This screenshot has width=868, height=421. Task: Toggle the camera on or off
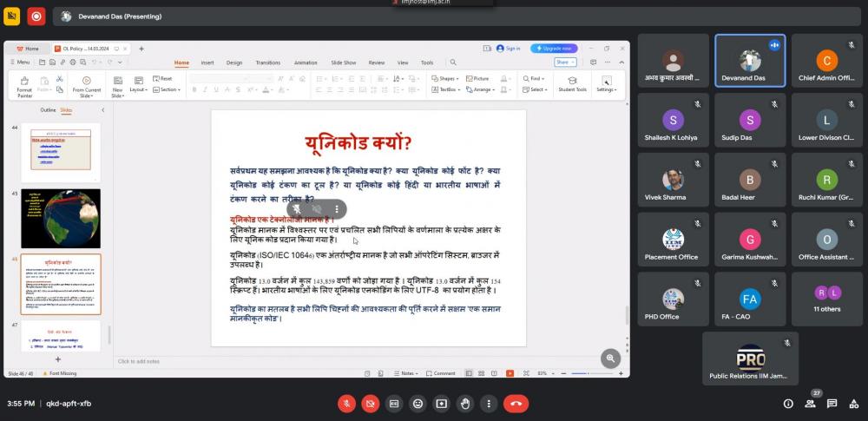[x=370, y=404]
